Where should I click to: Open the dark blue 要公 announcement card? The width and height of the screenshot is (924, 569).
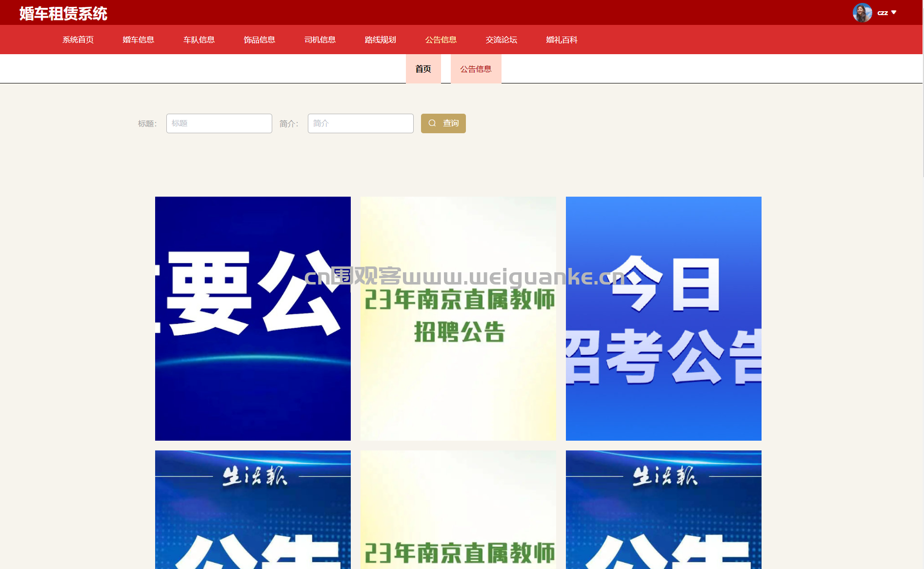point(253,319)
